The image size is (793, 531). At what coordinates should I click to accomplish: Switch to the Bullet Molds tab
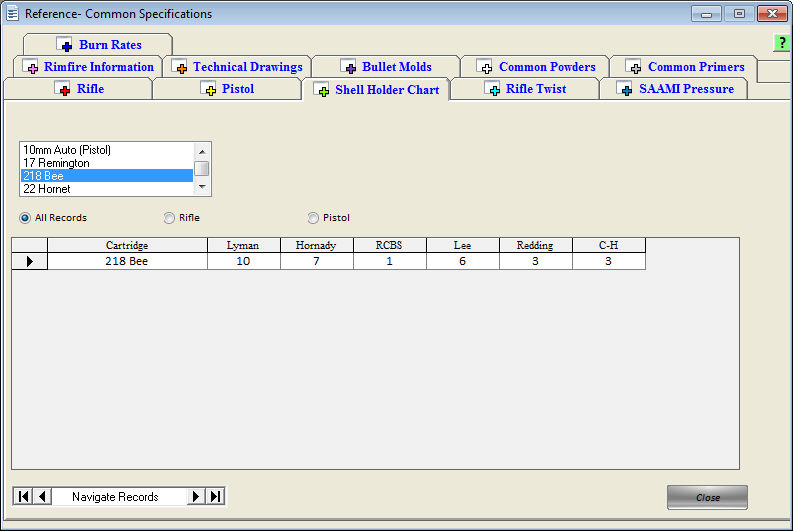coord(386,67)
